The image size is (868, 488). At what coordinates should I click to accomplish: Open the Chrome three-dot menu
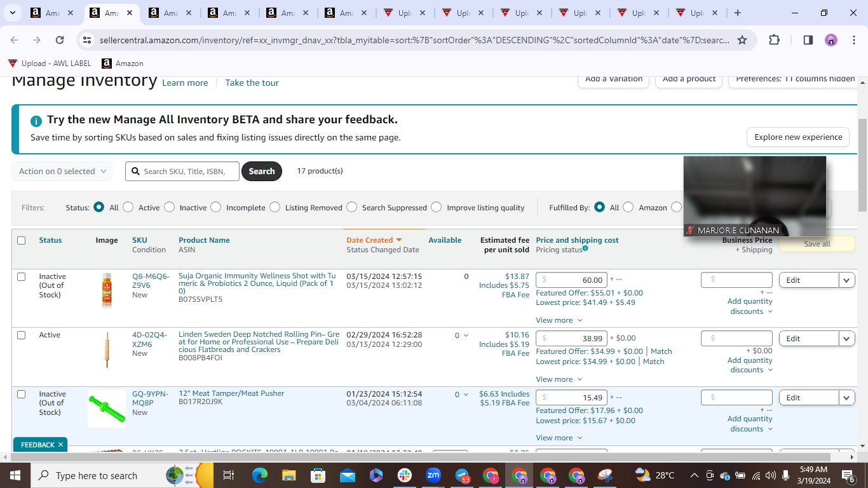(x=853, y=40)
